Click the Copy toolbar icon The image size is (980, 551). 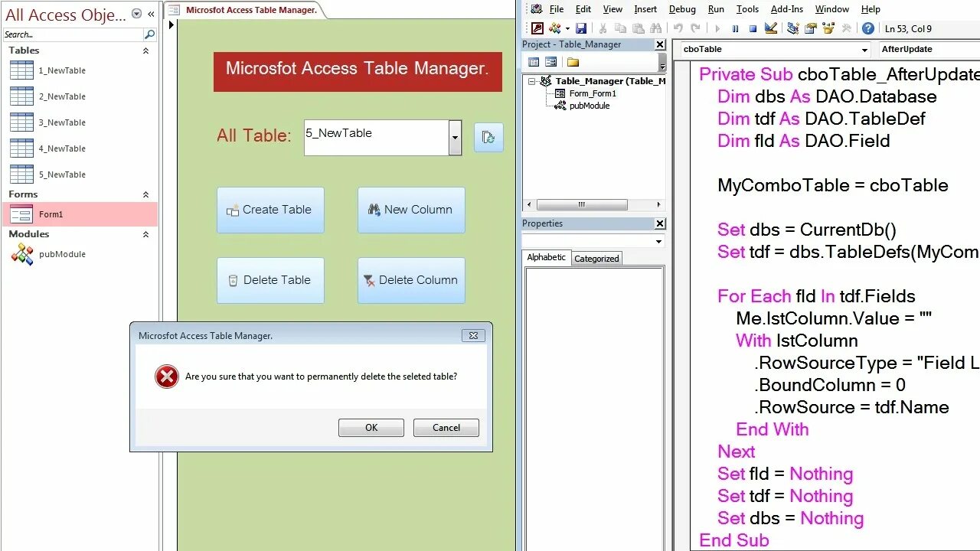620,28
